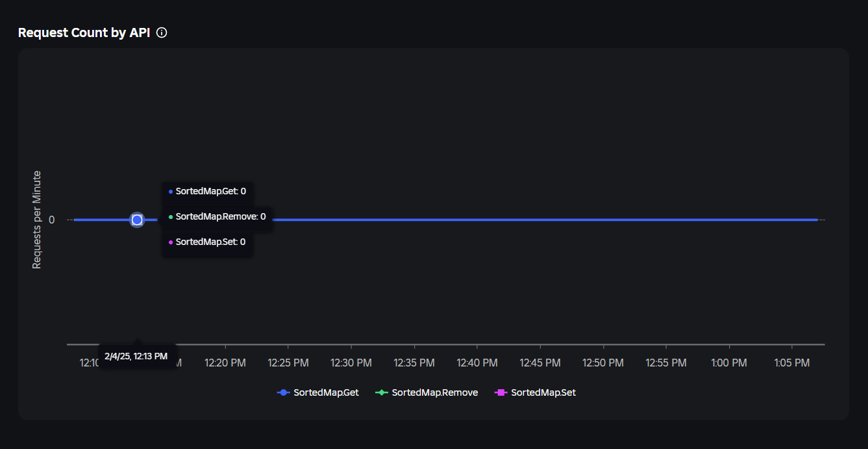The width and height of the screenshot is (868, 449).
Task: Click the Request Count by API title
Action: pyautogui.click(x=84, y=32)
